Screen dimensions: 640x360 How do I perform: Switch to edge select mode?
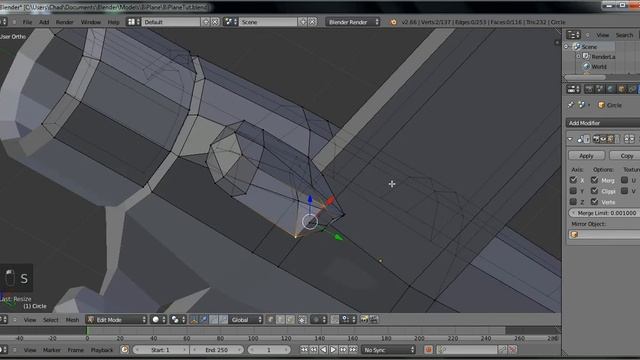[x=280, y=320]
